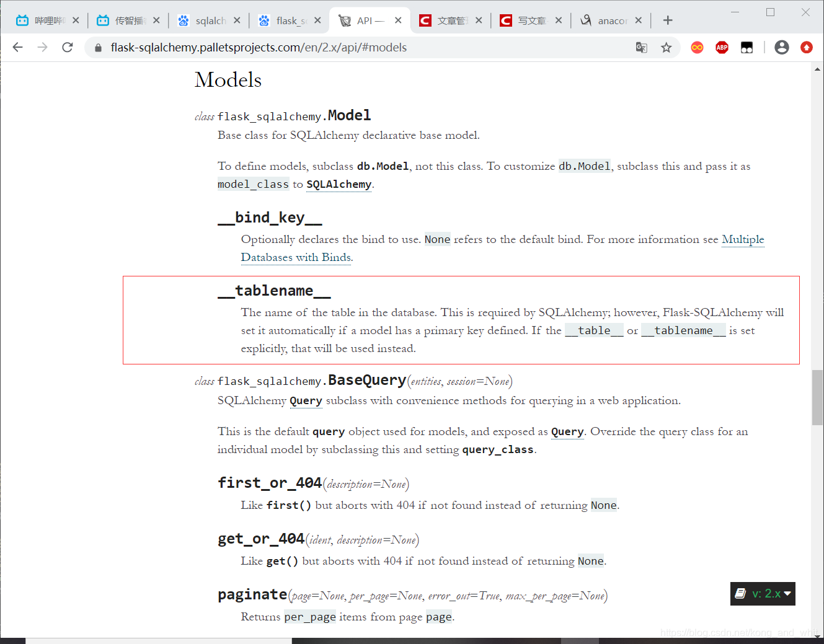This screenshot has height=644, width=824.
Task: Click the red upload-arrow extension icon
Action: 807,47
